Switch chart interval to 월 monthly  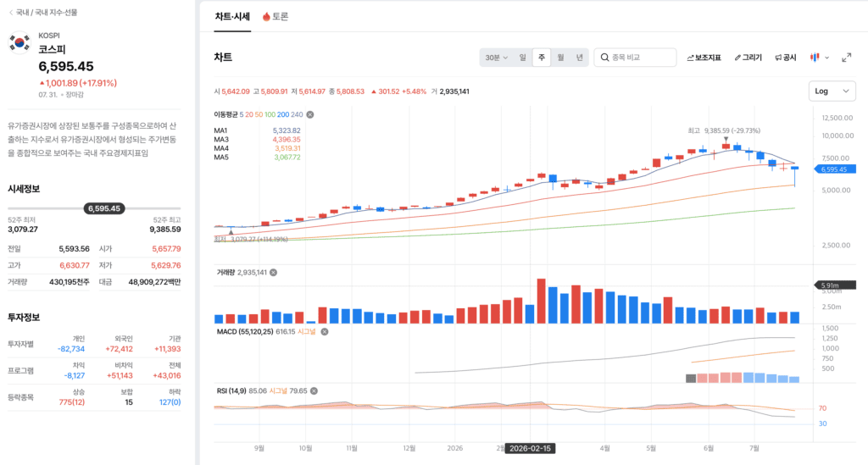561,58
